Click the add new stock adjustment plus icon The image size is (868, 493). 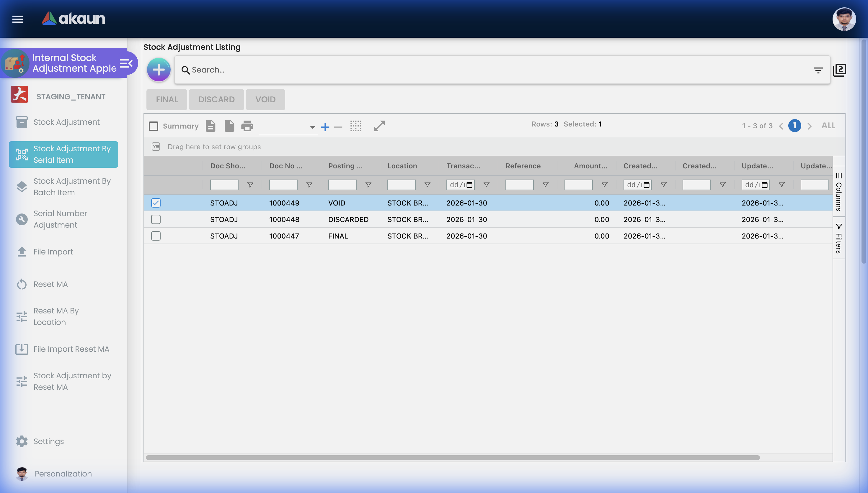pos(158,69)
